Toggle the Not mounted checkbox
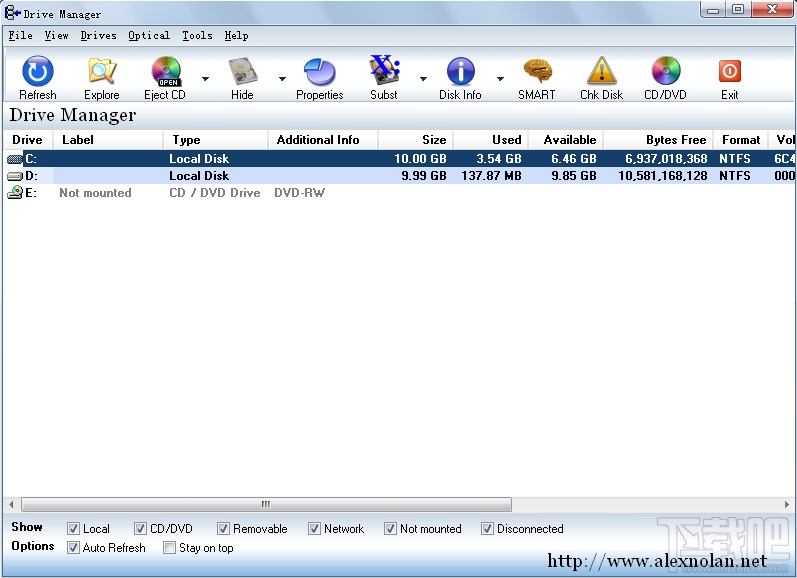 [x=390, y=529]
